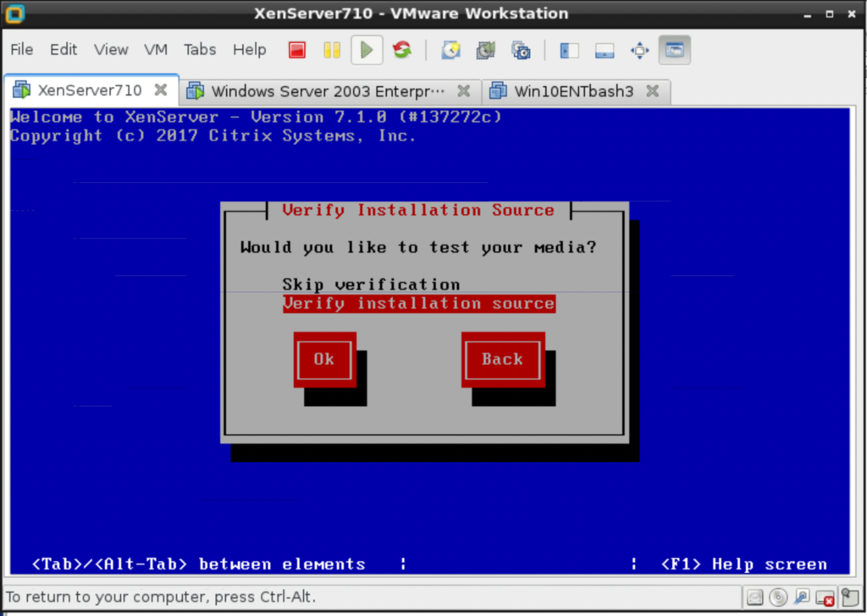The image size is (867, 616).
Task: Click the 'To return to your computer' status text
Action: (x=161, y=597)
